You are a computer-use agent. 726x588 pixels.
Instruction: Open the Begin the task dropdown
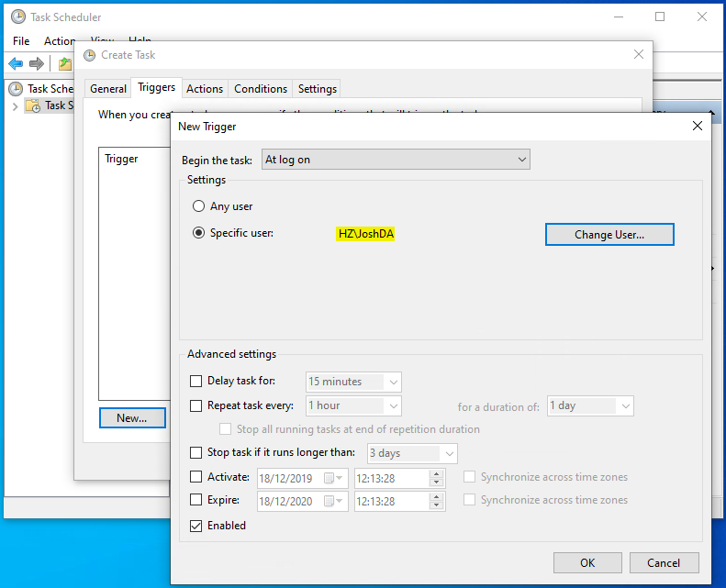tap(396, 159)
